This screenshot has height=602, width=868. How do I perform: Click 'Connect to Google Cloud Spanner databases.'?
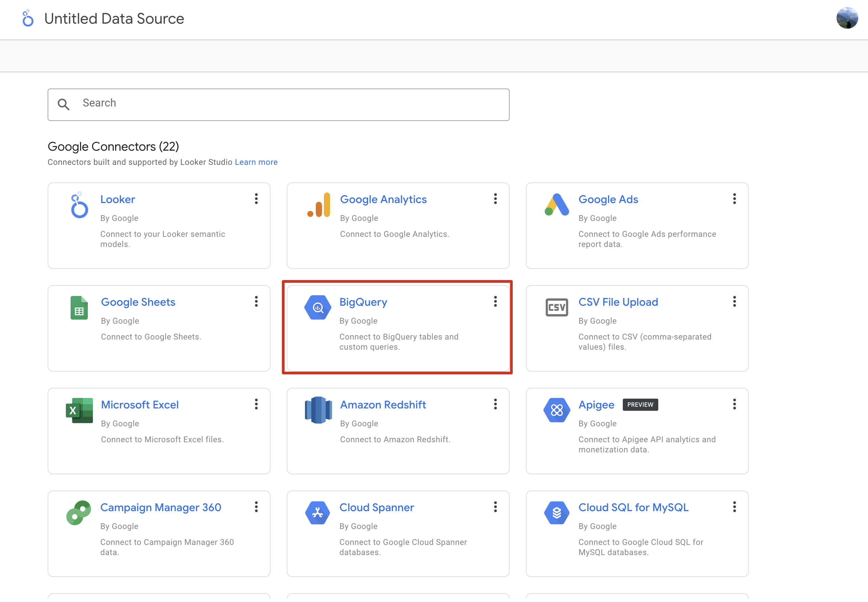pos(403,547)
